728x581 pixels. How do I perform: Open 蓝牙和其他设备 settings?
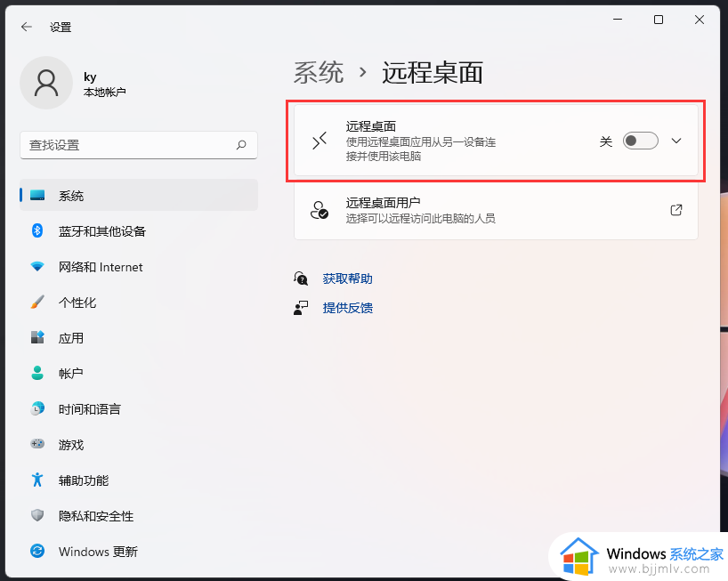click(x=138, y=230)
